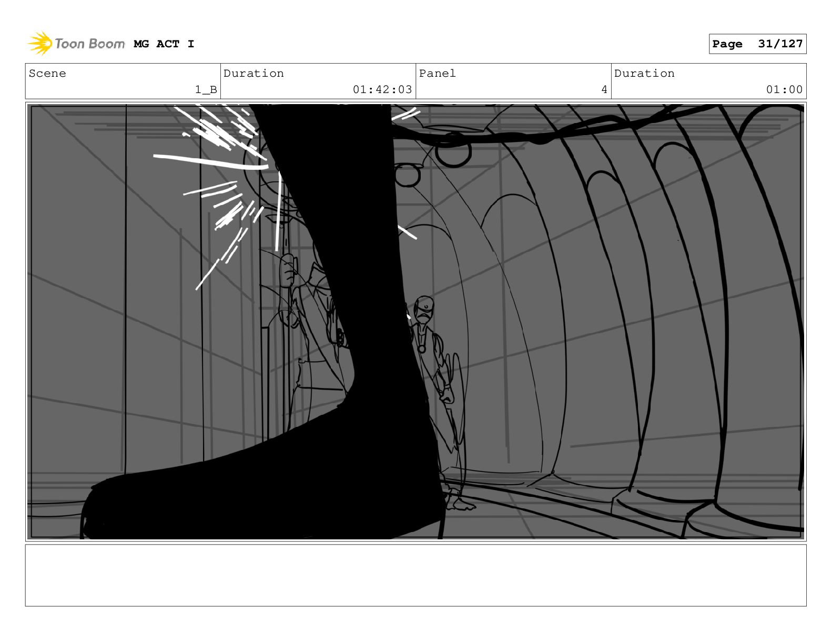
Task: Click the empty notes box below the panel
Action: click(415, 575)
